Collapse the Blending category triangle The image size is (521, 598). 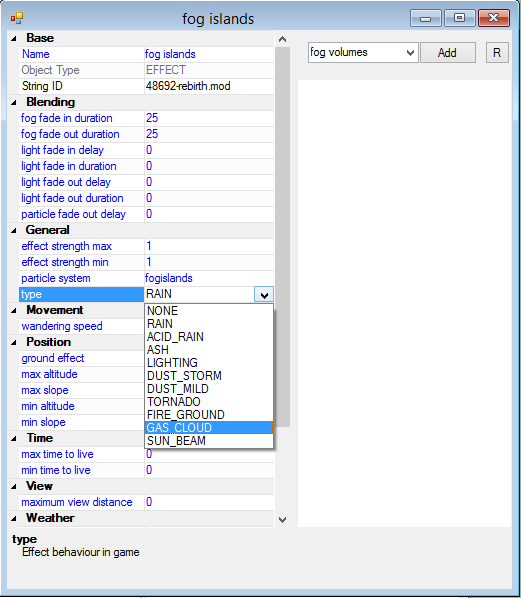tap(14, 102)
